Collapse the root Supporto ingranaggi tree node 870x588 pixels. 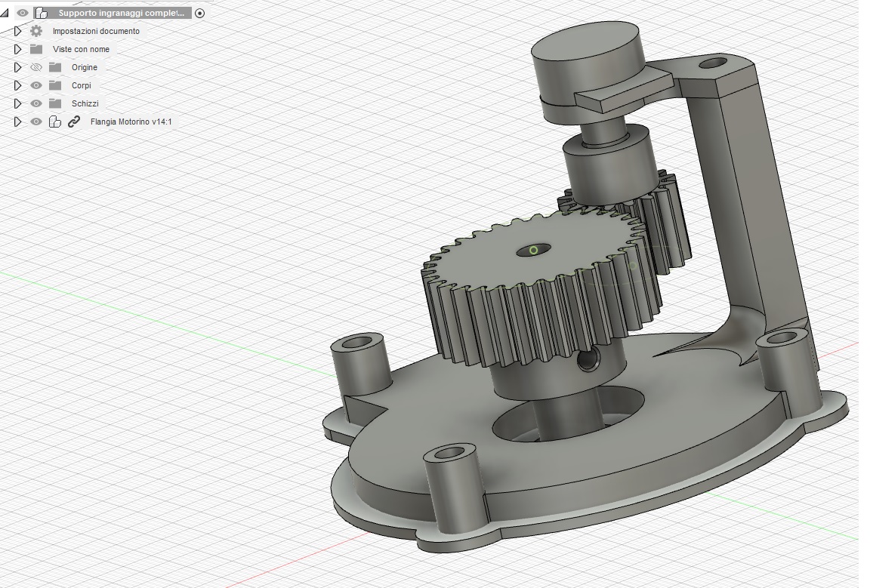5,13
